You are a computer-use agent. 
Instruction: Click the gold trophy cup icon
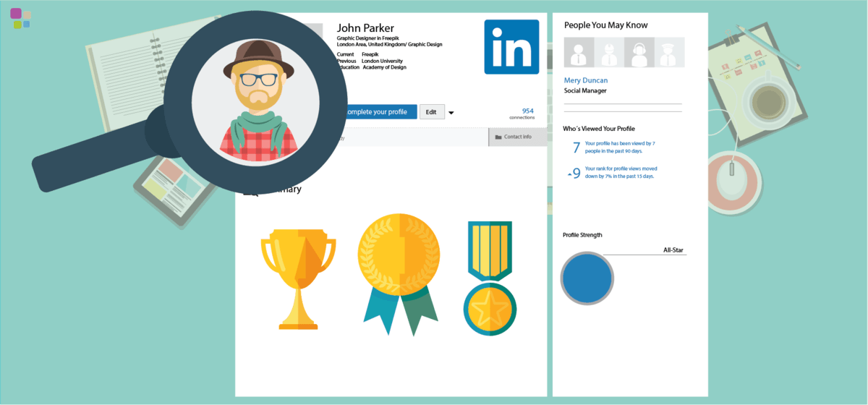coord(298,279)
